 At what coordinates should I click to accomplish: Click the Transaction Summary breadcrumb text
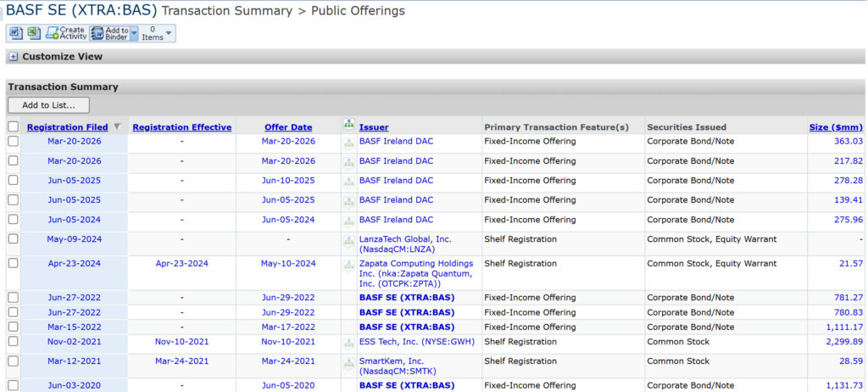(x=227, y=11)
